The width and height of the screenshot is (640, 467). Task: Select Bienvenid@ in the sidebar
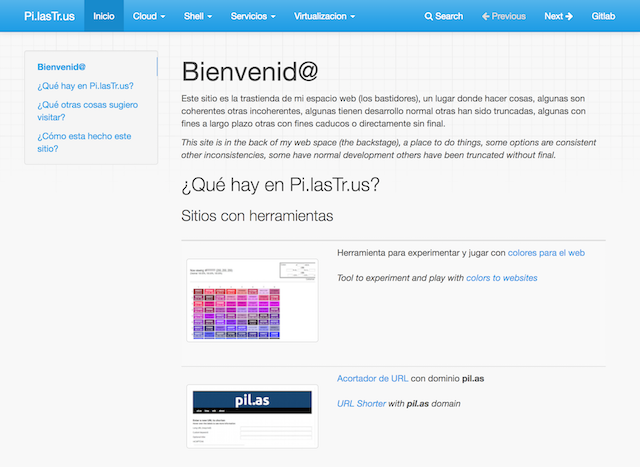click(x=62, y=67)
